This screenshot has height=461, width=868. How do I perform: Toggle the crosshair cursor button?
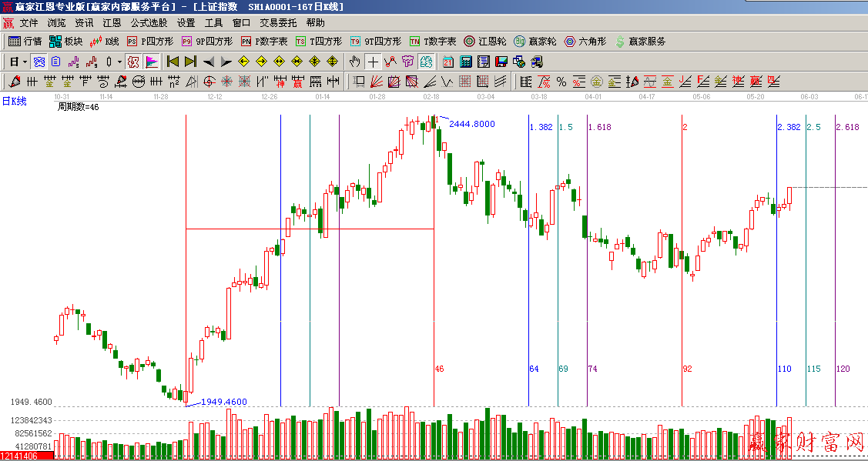[373, 62]
